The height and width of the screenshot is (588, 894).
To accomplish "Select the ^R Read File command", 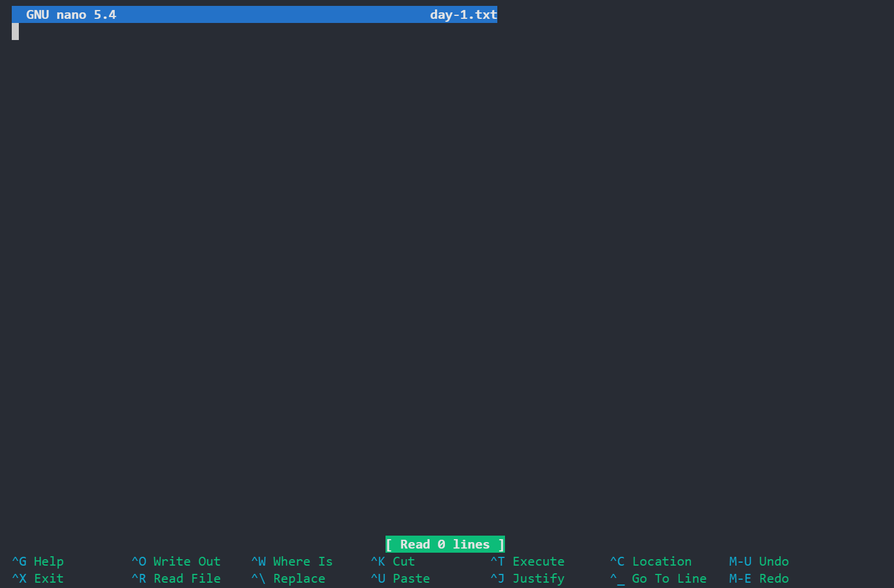I will click(x=176, y=579).
